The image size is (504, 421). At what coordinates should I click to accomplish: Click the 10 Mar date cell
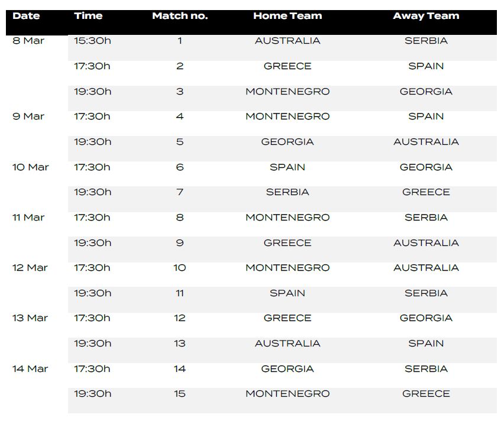pyautogui.click(x=31, y=167)
